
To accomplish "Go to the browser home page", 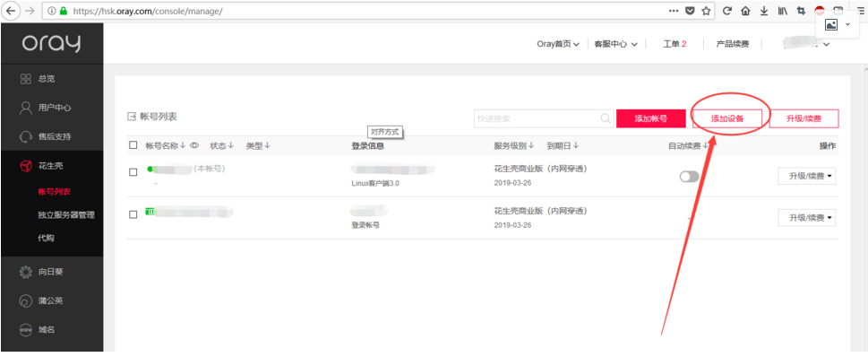I will tap(745, 11).
